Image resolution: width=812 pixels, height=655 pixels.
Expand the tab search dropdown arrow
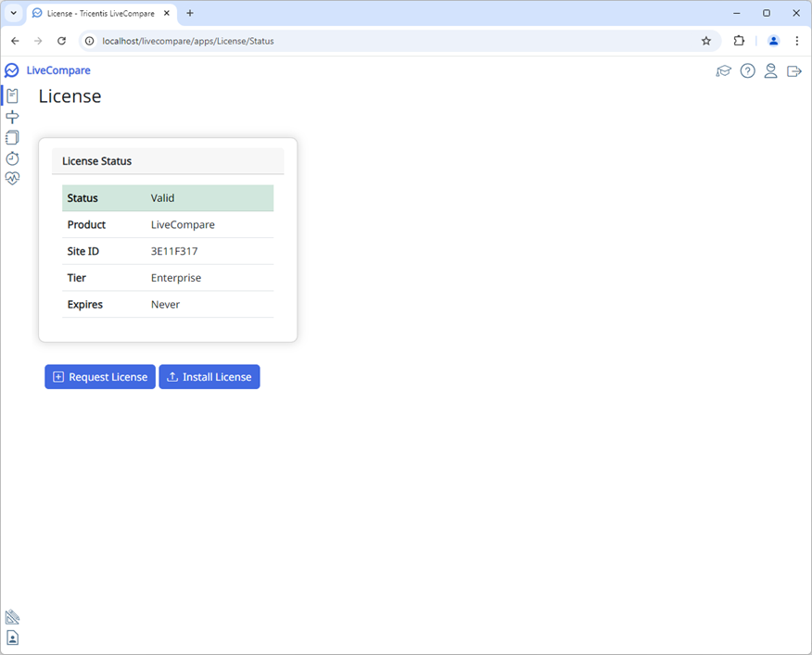(x=14, y=14)
